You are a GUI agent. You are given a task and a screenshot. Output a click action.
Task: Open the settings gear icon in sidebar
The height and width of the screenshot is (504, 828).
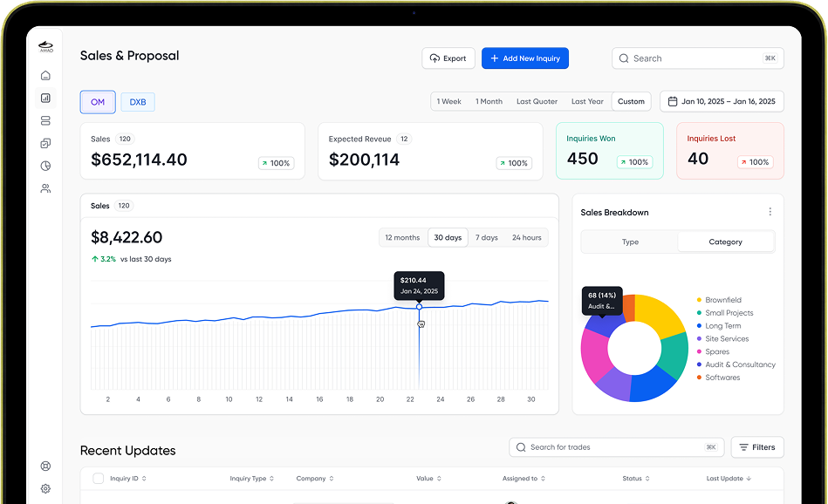[x=45, y=488]
